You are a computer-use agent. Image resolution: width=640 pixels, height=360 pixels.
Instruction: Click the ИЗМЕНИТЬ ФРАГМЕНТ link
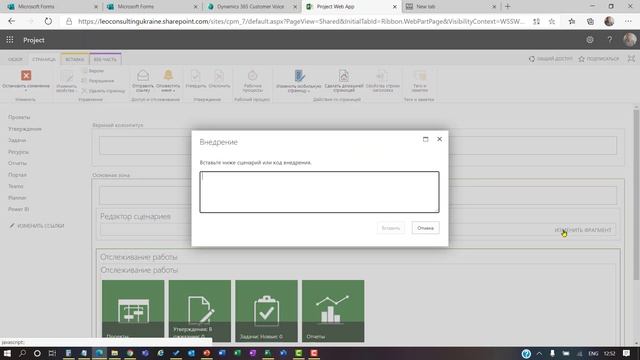pyautogui.click(x=583, y=230)
